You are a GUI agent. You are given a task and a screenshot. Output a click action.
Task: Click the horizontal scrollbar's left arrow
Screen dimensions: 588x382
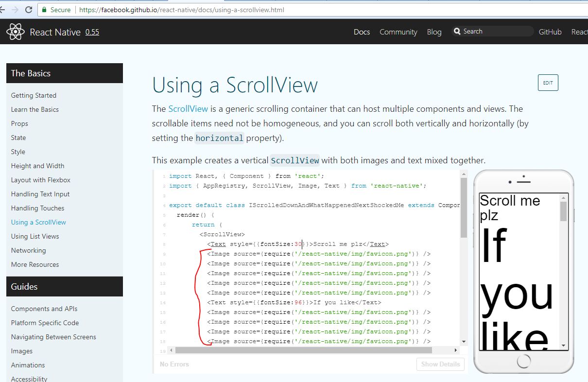[x=171, y=349]
